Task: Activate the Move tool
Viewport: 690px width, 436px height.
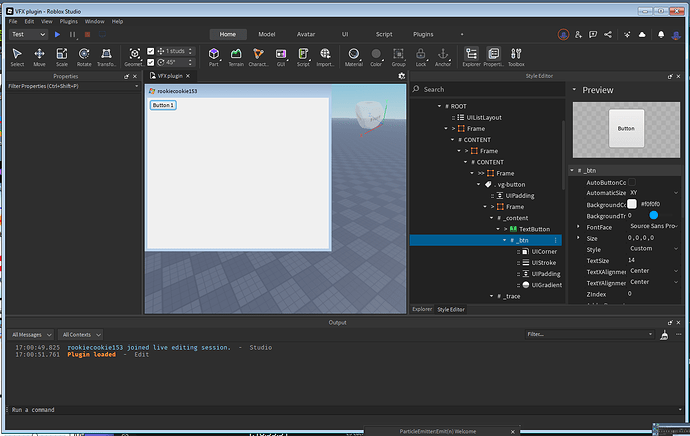Action: tap(39, 57)
